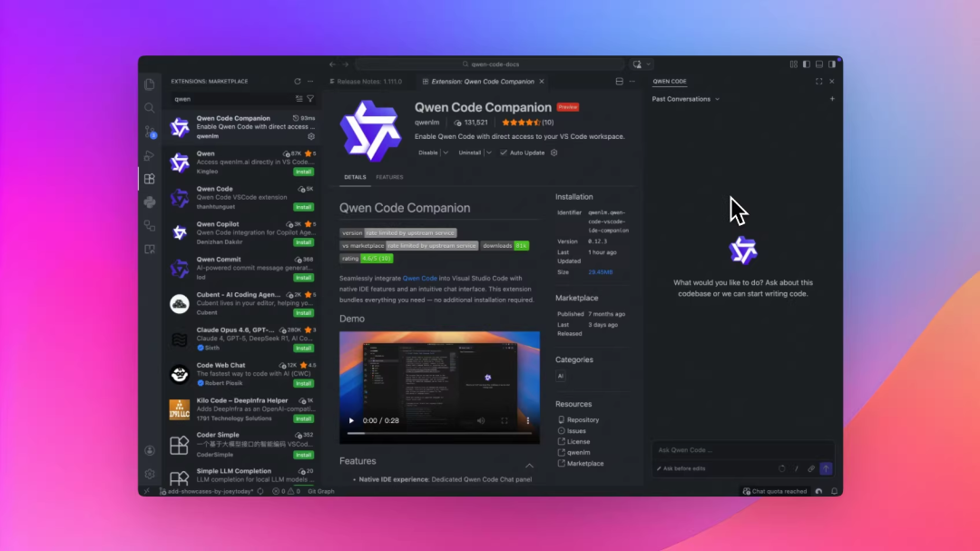
Task: Open the Explorer view in activity bar
Action: [150, 84]
